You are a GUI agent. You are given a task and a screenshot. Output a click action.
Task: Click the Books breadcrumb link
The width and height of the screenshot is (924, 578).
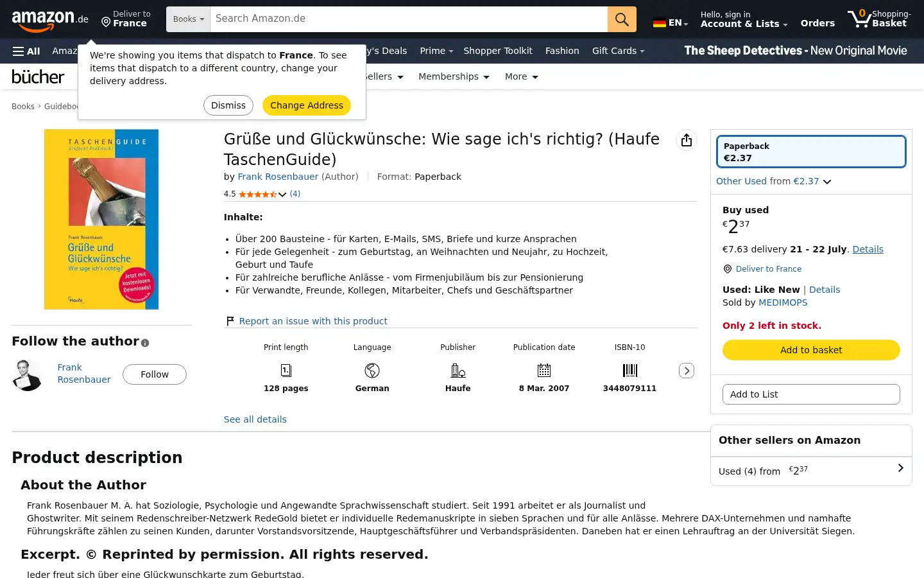23,107
